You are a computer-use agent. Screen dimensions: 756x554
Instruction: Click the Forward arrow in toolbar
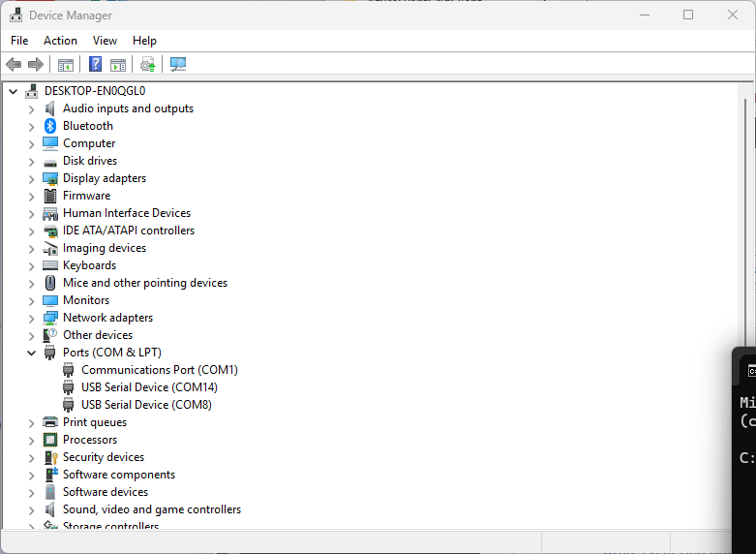click(36, 65)
